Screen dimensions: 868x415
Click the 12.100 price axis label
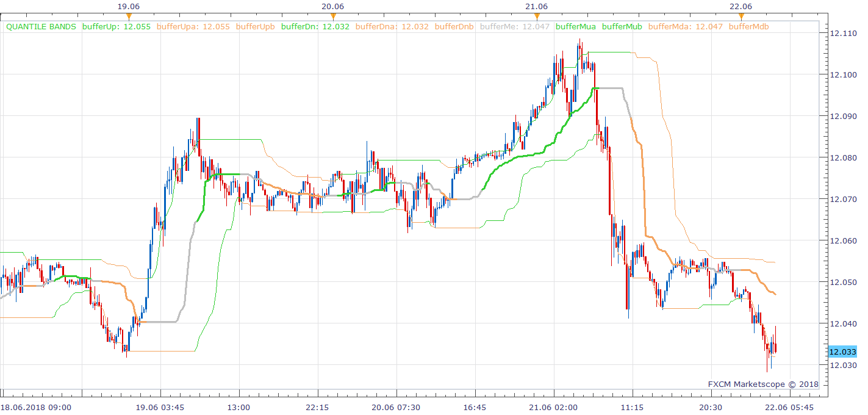click(x=842, y=74)
